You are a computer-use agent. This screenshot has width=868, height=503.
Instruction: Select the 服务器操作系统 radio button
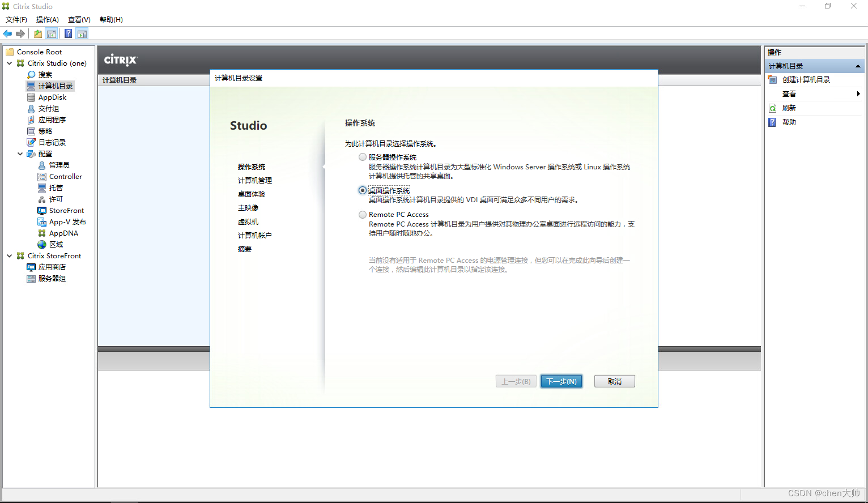pos(363,157)
